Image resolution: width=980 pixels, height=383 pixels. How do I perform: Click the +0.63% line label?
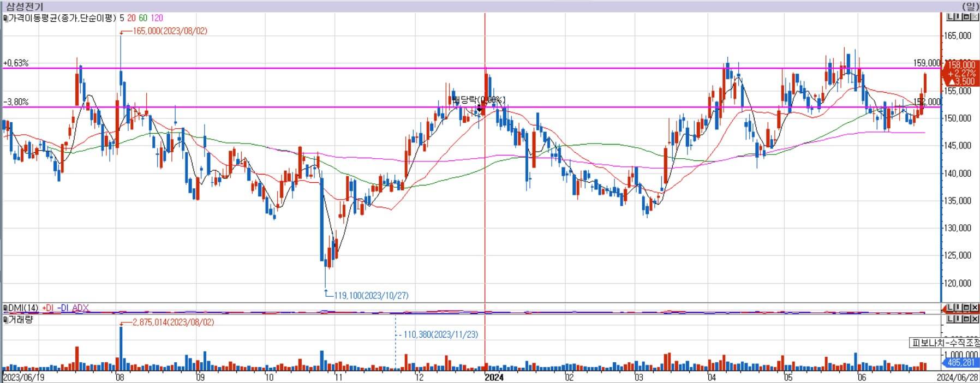[16, 63]
